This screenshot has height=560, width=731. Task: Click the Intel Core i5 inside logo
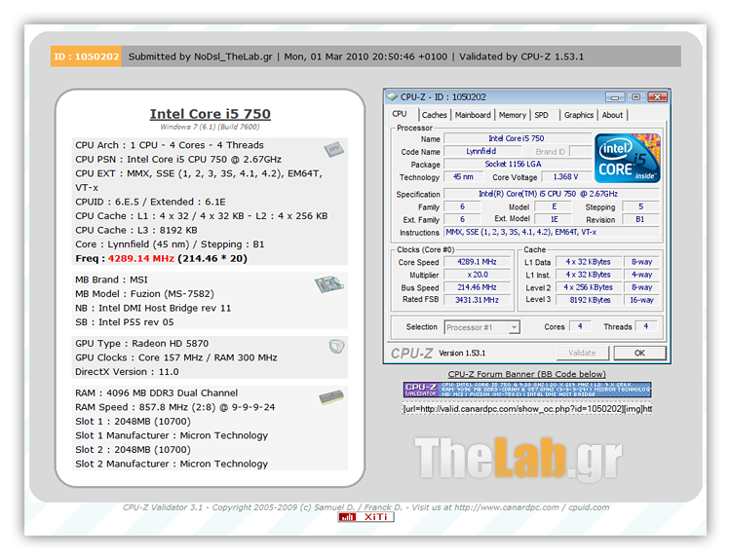(628, 158)
